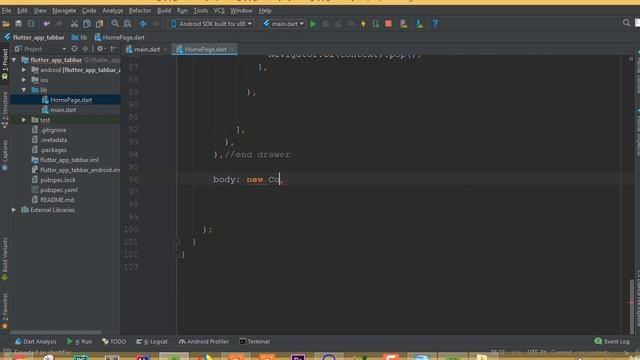
Task: Click the Attach debugger icon
Action: (376, 24)
